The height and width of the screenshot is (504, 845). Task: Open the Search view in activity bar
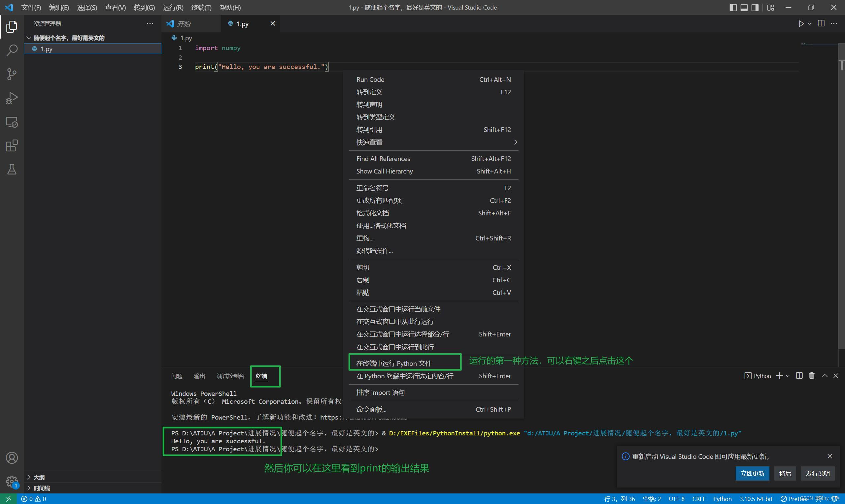pyautogui.click(x=12, y=50)
